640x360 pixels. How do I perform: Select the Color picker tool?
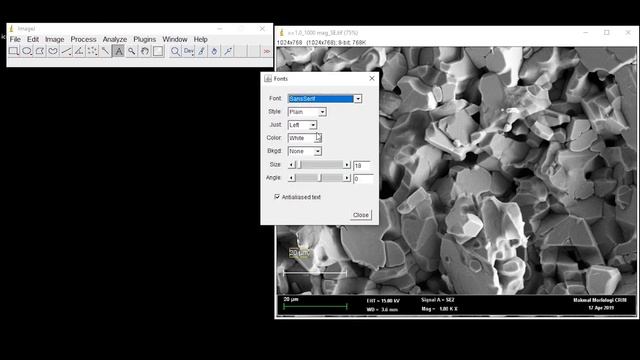158,51
